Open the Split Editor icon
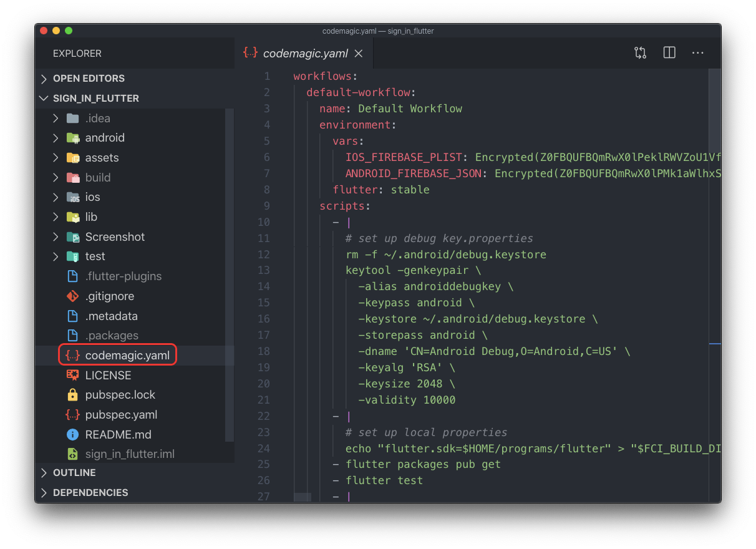Viewport: 756px width, 549px height. pyautogui.click(x=669, y=52)
